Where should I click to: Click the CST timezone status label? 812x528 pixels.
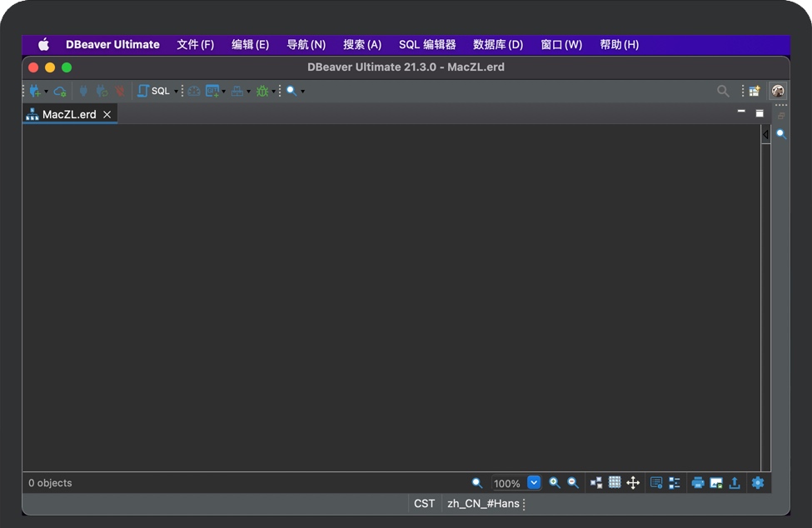point(424,504)
